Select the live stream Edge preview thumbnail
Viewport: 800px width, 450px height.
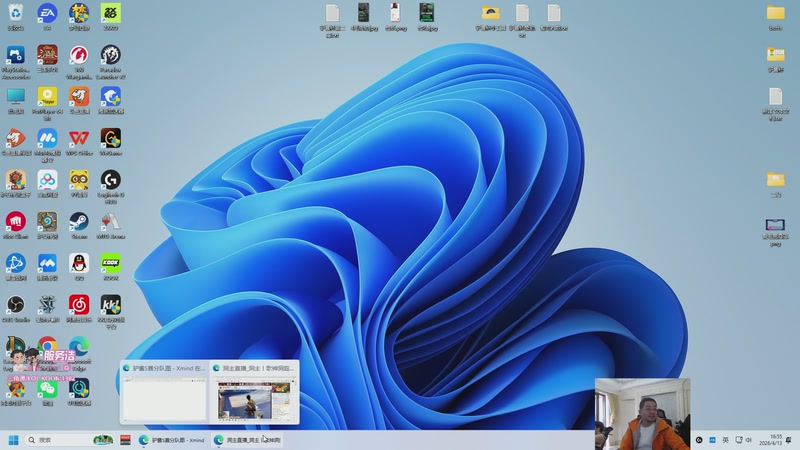[x=254, y=392]
